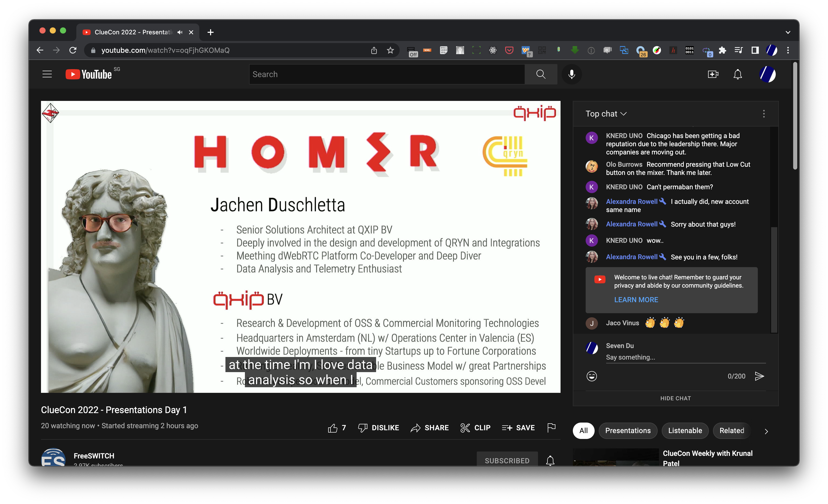The width and height of the screenshot is (828, 504).
Task: Click Olo Burrows chat author name
Action: pos(624,164)
